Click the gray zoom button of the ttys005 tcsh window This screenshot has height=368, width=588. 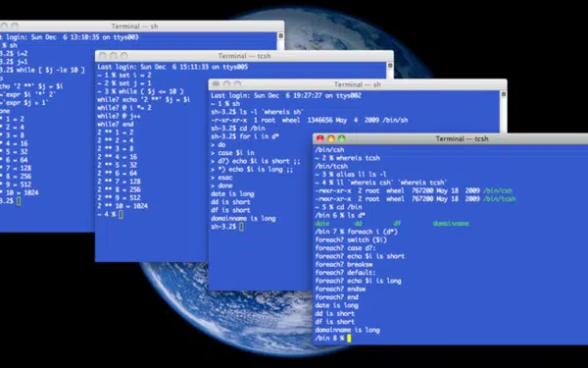click(x=123, y=56)
